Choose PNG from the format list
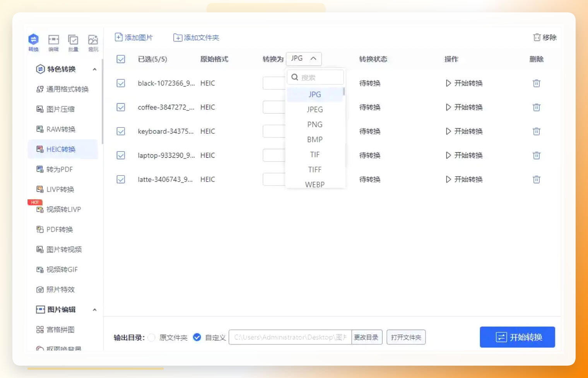588x378 pixels. (315, 124)
